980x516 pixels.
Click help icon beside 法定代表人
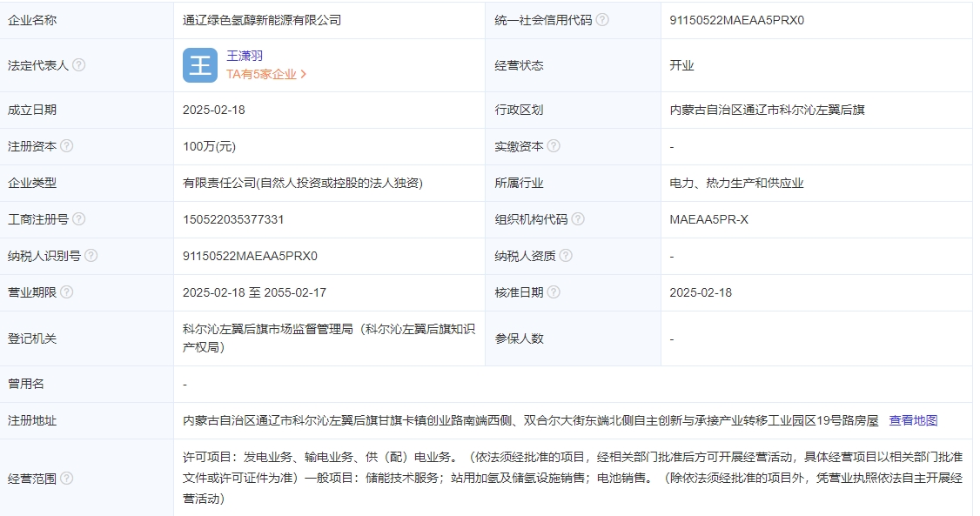coord(79,65)
